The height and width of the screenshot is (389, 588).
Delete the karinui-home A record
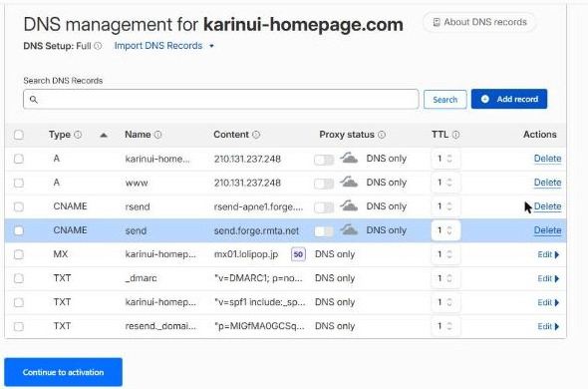(547, 159)
